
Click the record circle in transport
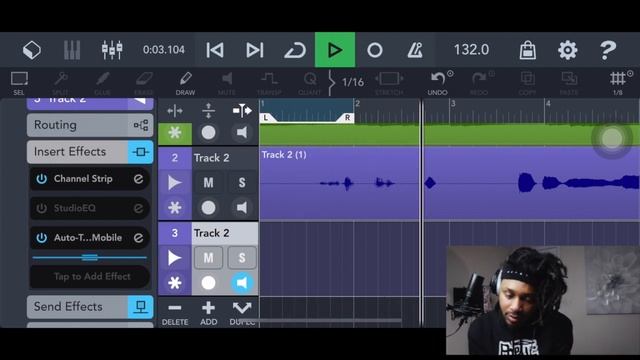[x=375, y=50]
